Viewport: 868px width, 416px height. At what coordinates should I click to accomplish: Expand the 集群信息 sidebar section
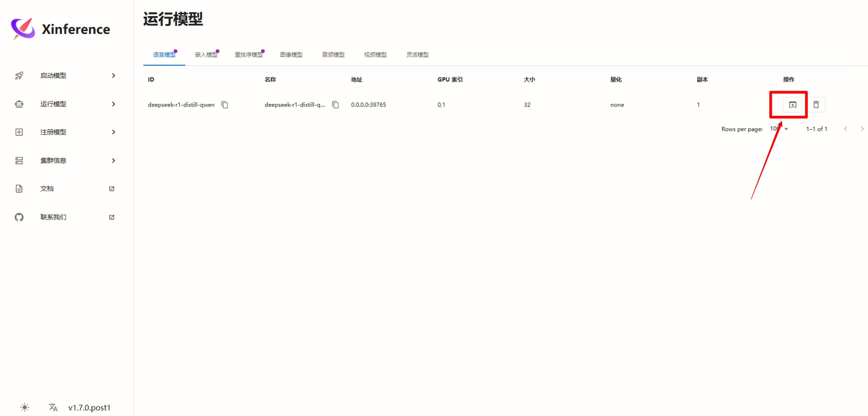point(113,160)
